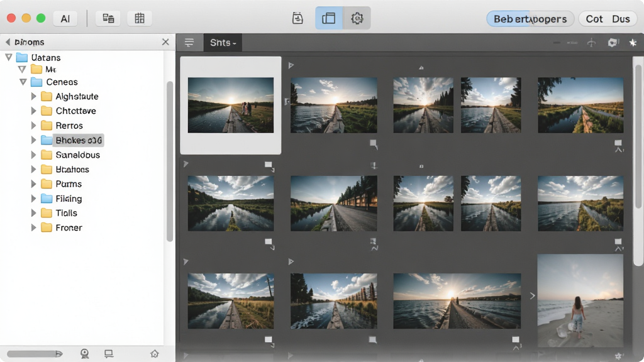Expand the Froner folder
The height and width of the screenshot is (362, 644).
coord(34,228)
